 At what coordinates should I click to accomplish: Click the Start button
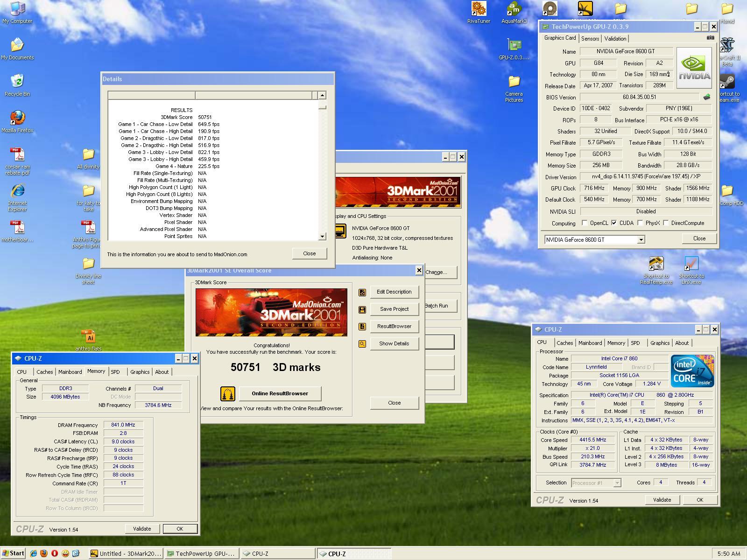(13, 553)
